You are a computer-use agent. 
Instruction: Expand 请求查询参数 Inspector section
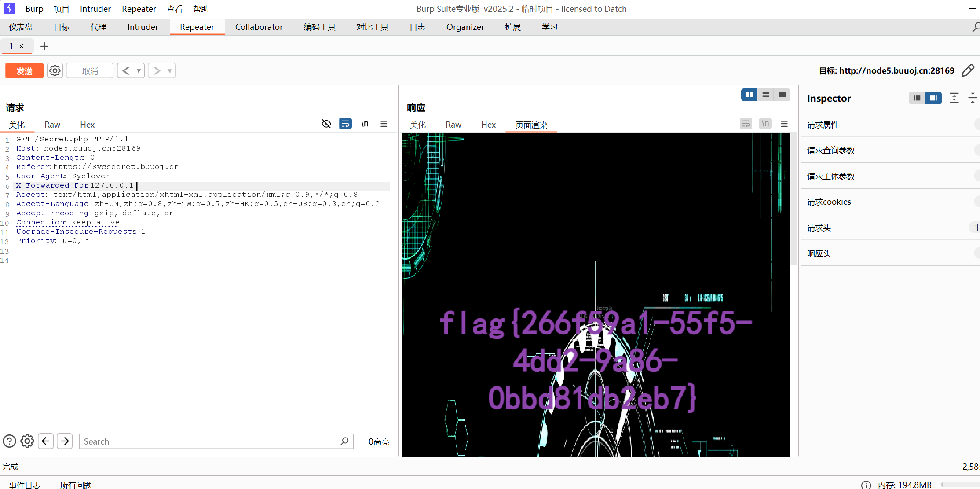[890, 151]
